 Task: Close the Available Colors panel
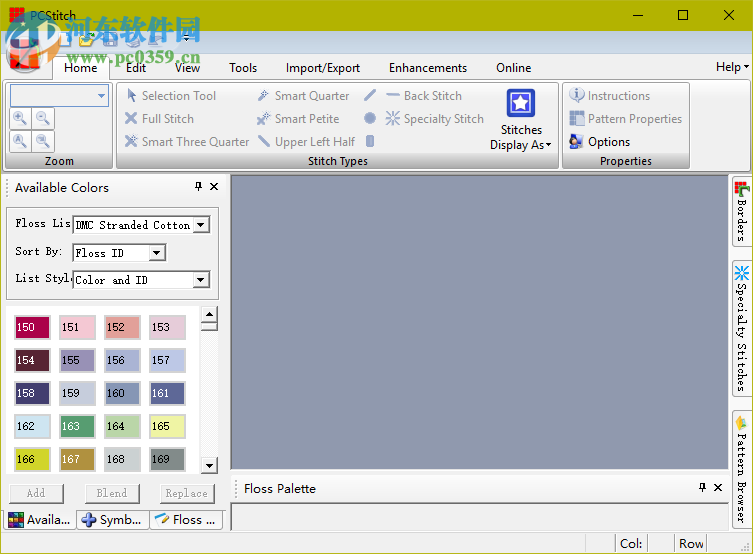tap(214, 186)
